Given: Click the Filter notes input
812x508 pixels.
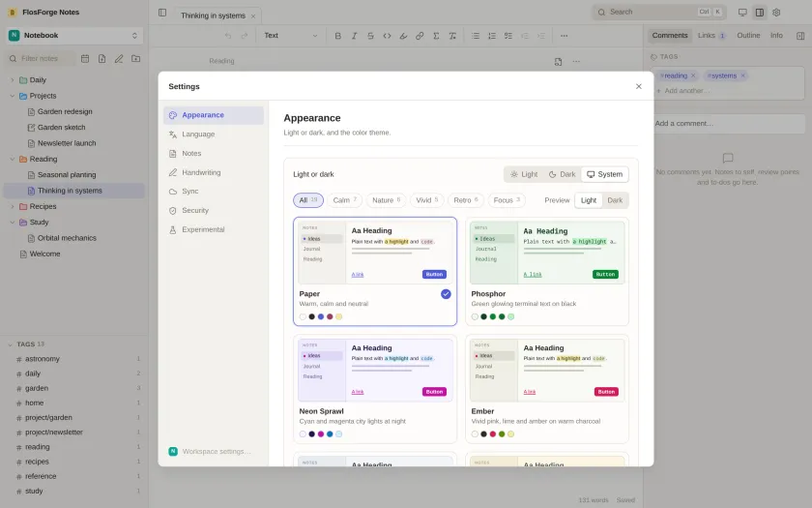Looking at the screenshot, I should [x=41, y=59].
